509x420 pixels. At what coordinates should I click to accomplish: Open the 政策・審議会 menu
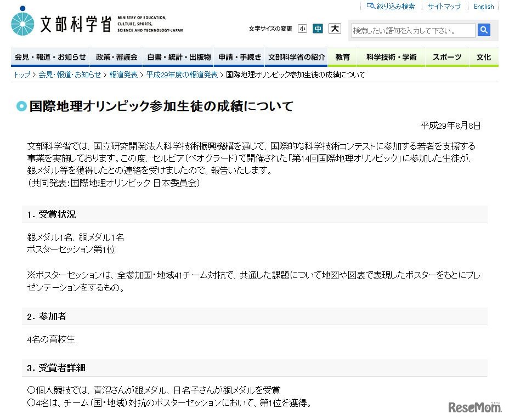tap(116, 57)
